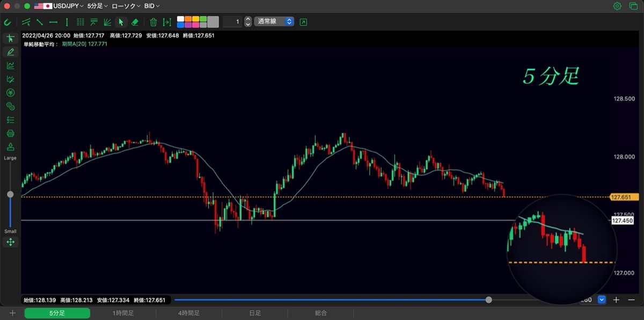Choose the trend line with ray tool
Image resolution: width=644 pixels, height=320 pixels.
[x=26, y=22]
